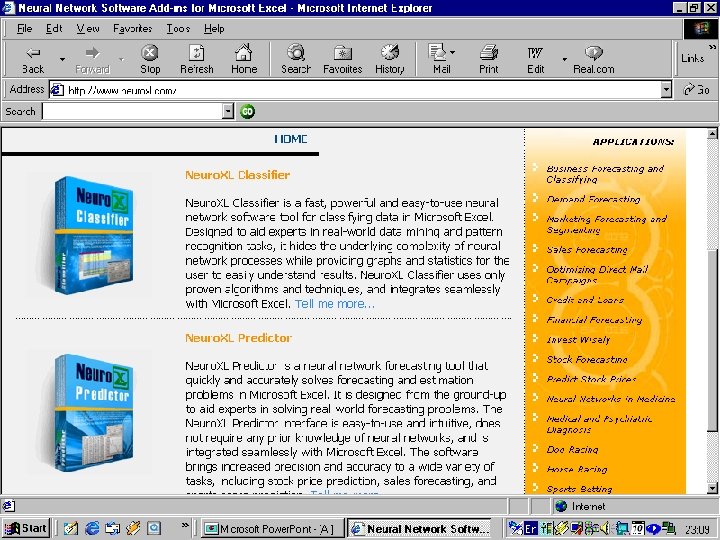Viewport: 720px width, 540px height.
Task: Open the NeuroXL Predictor heading link
Action: click(x=238, y=338)
